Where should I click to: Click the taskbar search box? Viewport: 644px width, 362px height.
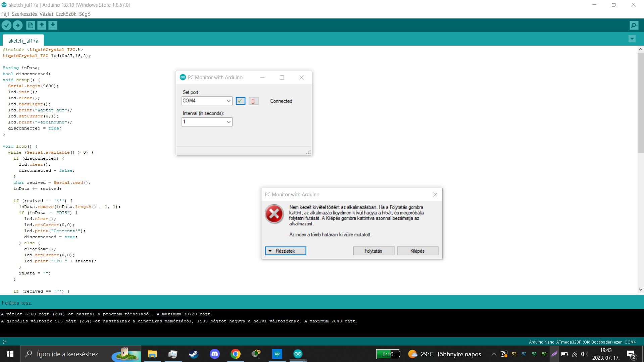(81, 354)
